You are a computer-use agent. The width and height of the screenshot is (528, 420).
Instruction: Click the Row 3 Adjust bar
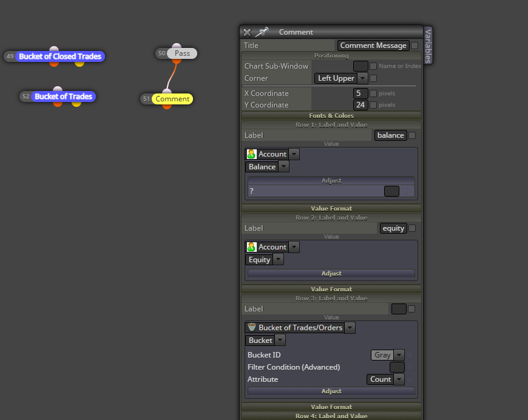(x=331, y=391)
